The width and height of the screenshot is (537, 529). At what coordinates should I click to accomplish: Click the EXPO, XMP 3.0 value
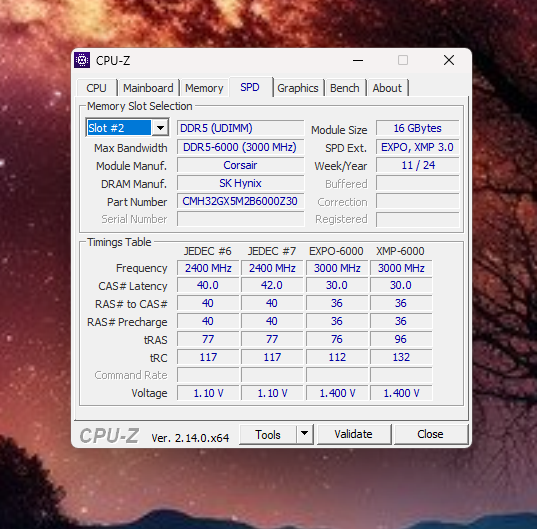pyautogui.click(x=417, y=147)
